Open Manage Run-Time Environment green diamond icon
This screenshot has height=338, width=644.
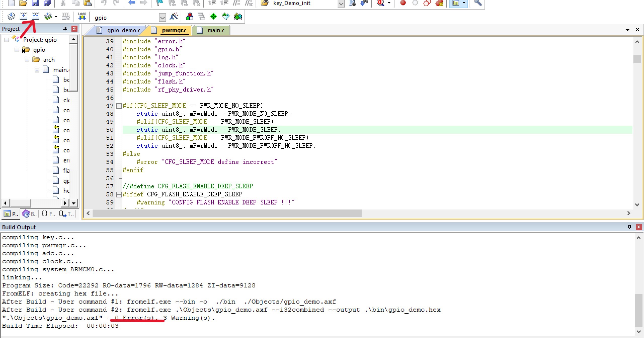tap(214, 17)
